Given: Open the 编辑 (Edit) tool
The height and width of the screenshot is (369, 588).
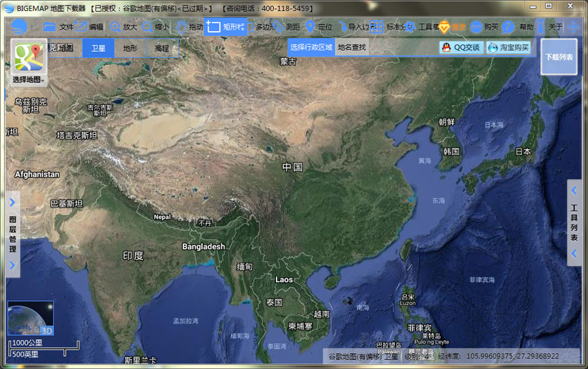Looking at the screenshot, I should coord(89,27).
